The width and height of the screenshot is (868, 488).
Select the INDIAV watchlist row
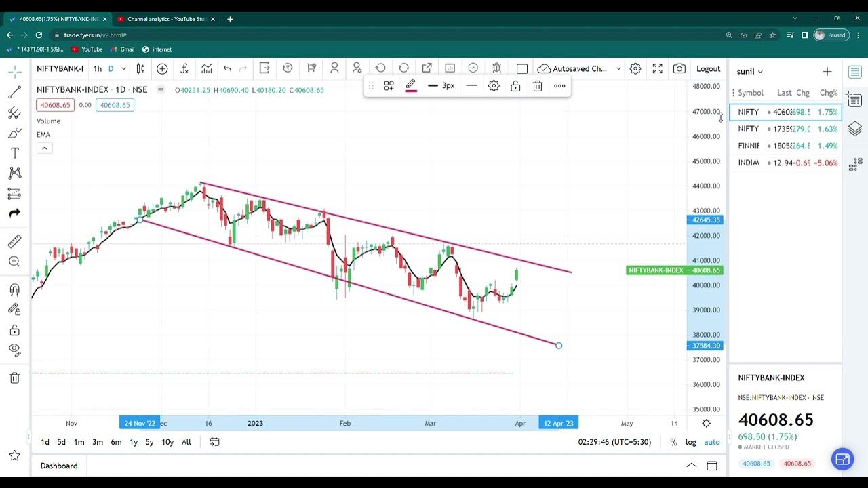click(x=786, y=163)
